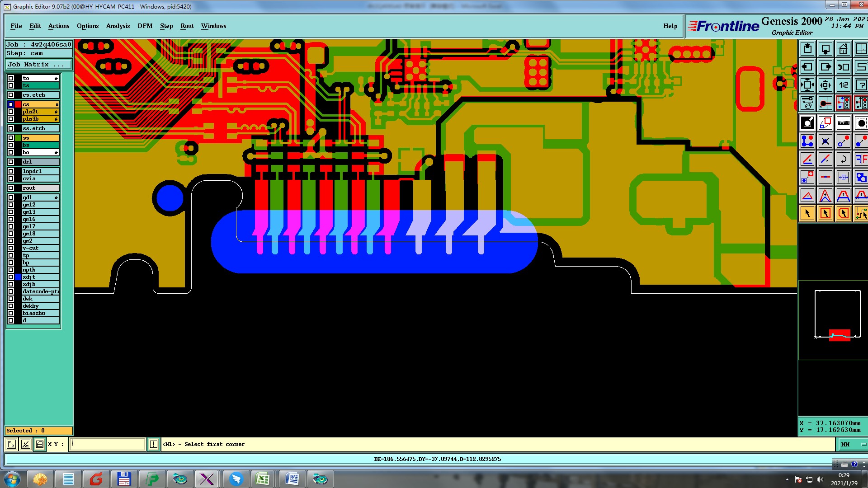Toggle checkbox for the drl layer
Viewport: 868px width, 488px height.
pyautogui.click(x=11, y=162)
